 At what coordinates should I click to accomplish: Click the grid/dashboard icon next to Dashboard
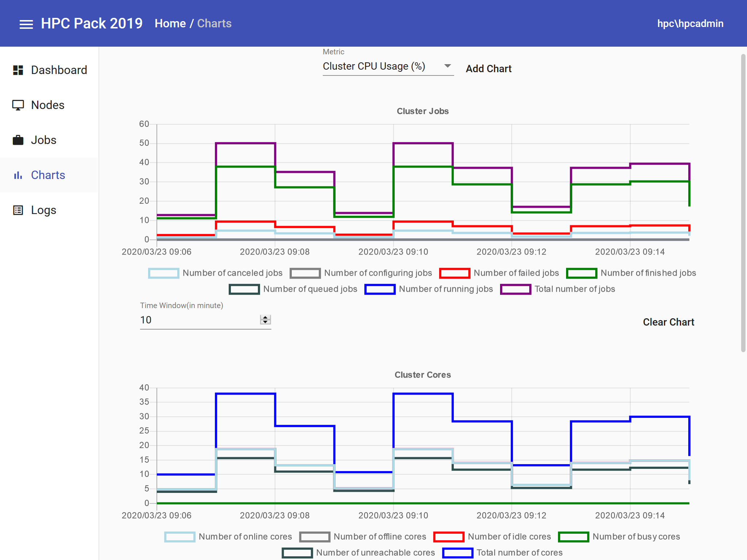click(x=17, y=69)
